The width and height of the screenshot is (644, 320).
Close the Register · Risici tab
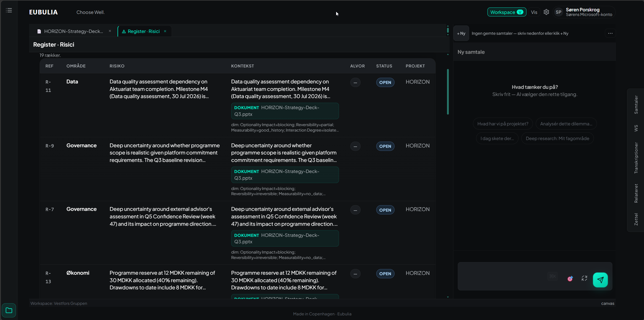165,31
